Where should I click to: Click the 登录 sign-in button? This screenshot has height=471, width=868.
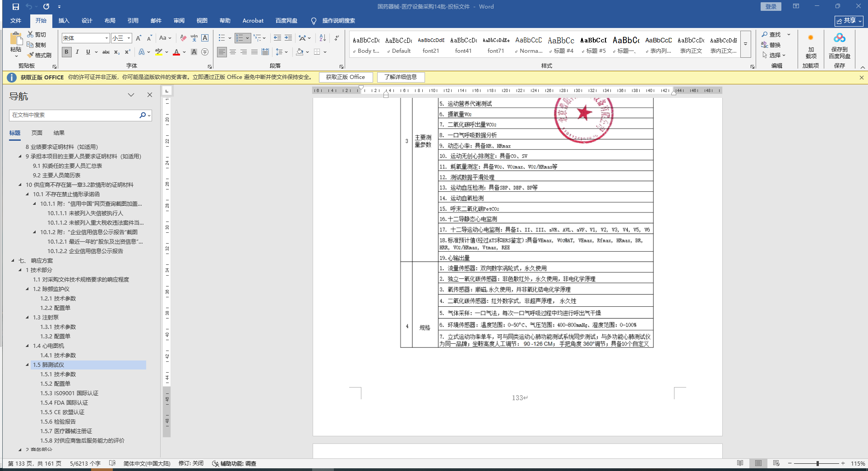click(771, 7)
